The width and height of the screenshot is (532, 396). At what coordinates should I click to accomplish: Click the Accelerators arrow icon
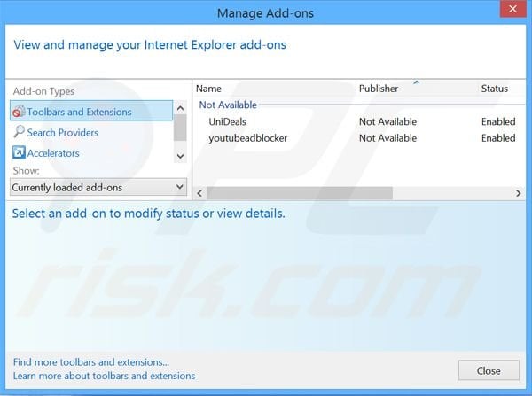[19, 152]
